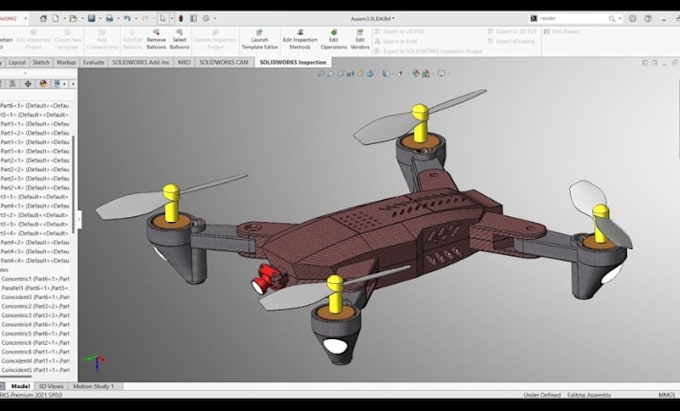This screenshot has height=411, width=680.
Task: Open the search type dropdown arrow next to the magnifier
Action: [x=620, y=19]
